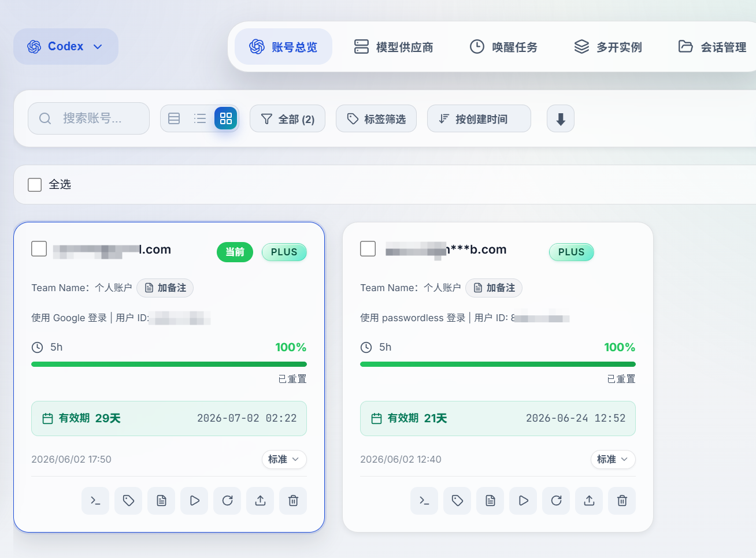This screenshot has height=558, width=756.
Task: Tick the 全选 select-all checkbox
Action: (x=35, y=184)
